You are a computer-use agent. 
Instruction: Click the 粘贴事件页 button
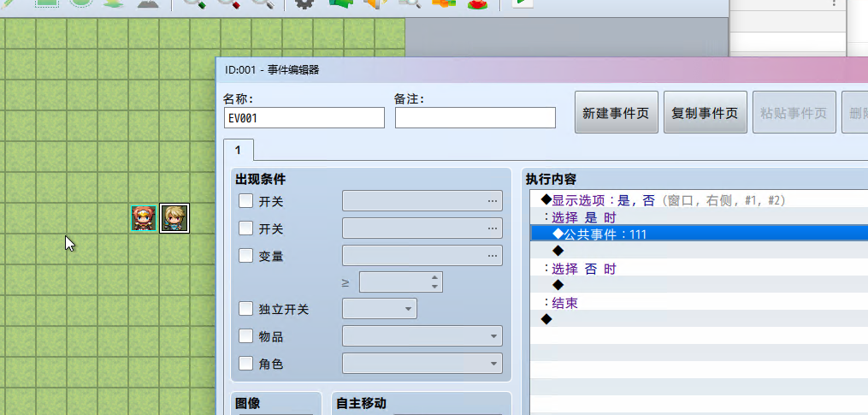click(794, 112)
